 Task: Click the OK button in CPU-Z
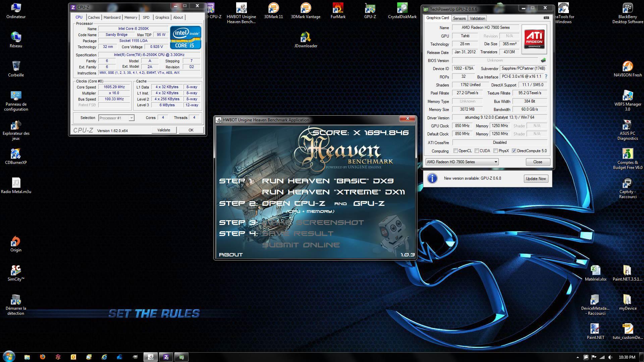pyautogui.click(x=191, y=130)
